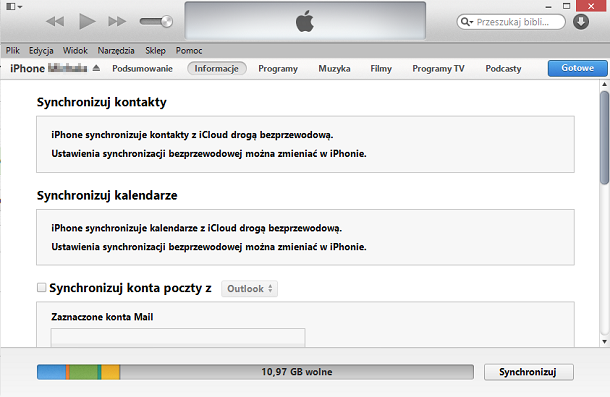Open the sidebar view menu icon

pos(14,7)
